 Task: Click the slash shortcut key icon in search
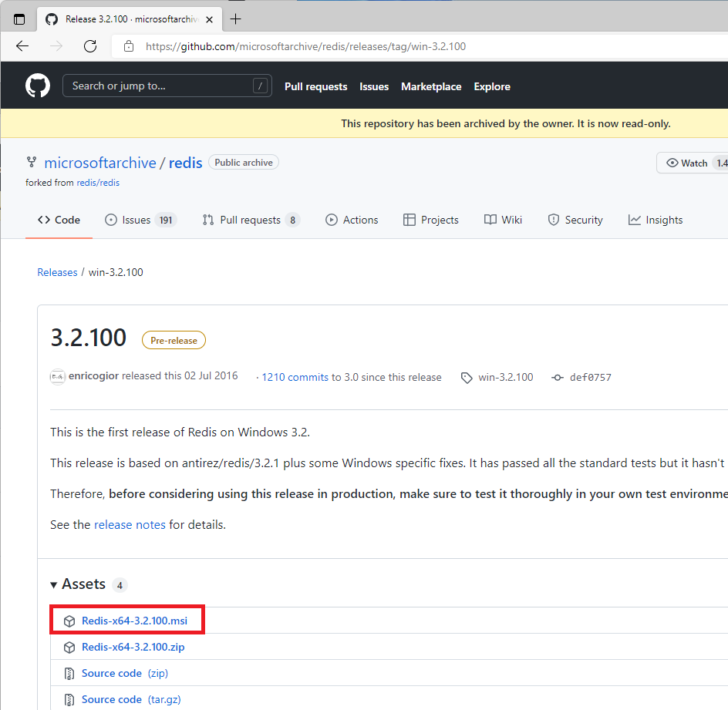tap(260, 86)
